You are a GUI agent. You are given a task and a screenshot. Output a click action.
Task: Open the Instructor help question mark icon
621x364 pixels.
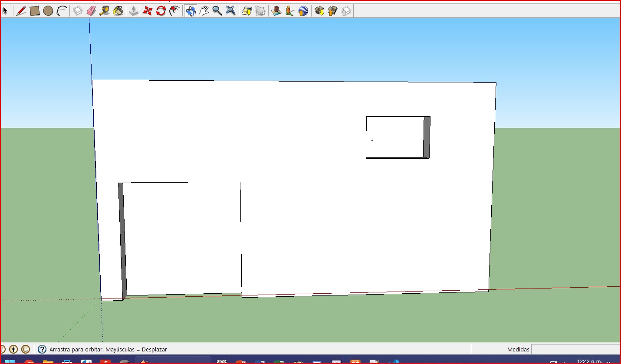[42, 349]
